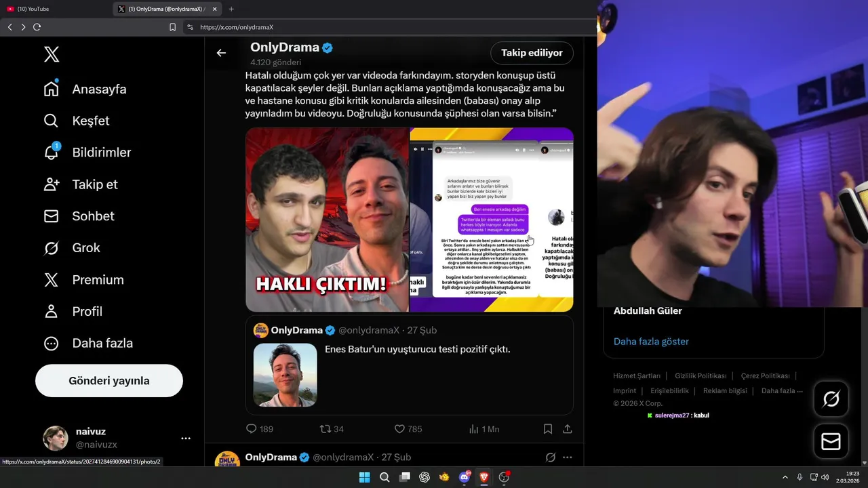The width and height of the screenshot is (868, 488).
Task: Open Bildirimler notifications
Action: click(x=87, y=152)
